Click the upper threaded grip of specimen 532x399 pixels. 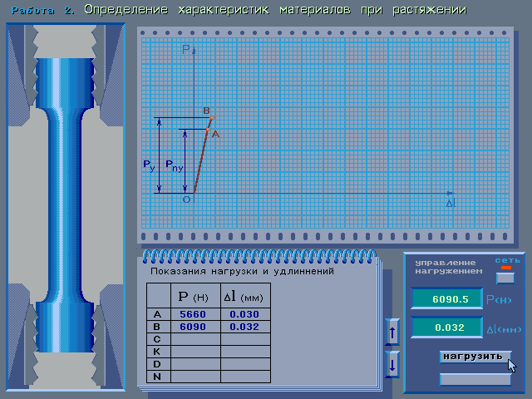click(65, 83)
